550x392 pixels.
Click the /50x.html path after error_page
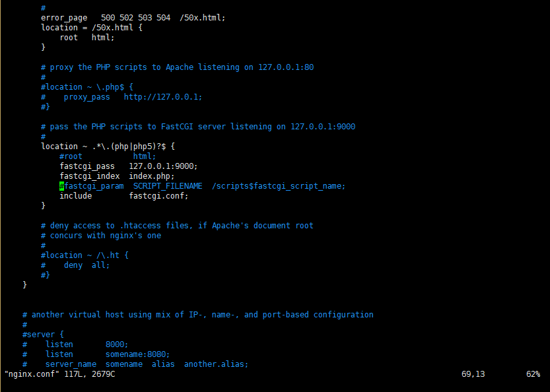click(x=203, y=18)
